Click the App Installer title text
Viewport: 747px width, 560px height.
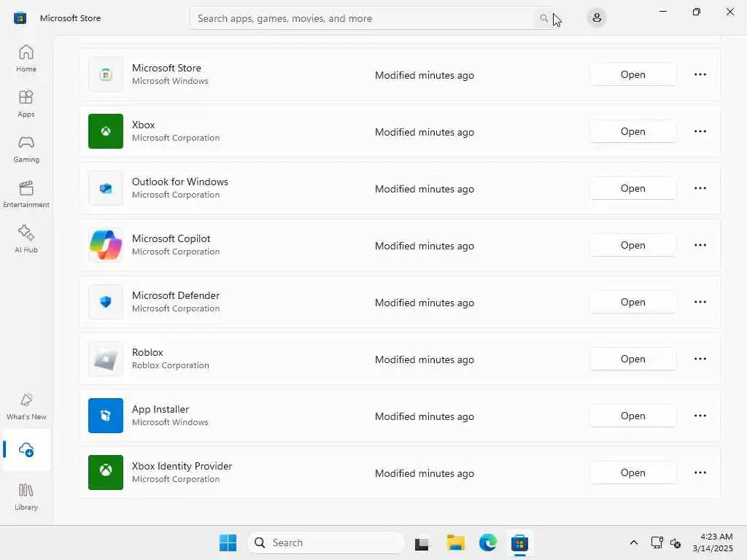160,410
